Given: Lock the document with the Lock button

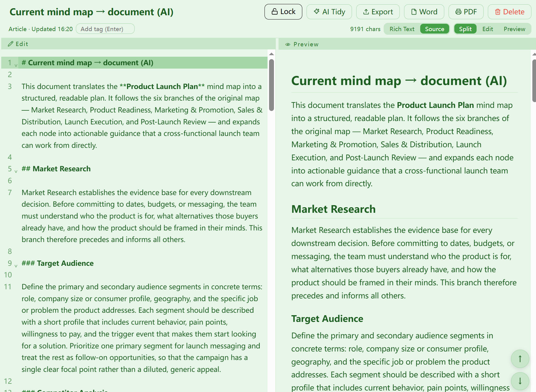Looking at the screenshot, I should 283,12.
